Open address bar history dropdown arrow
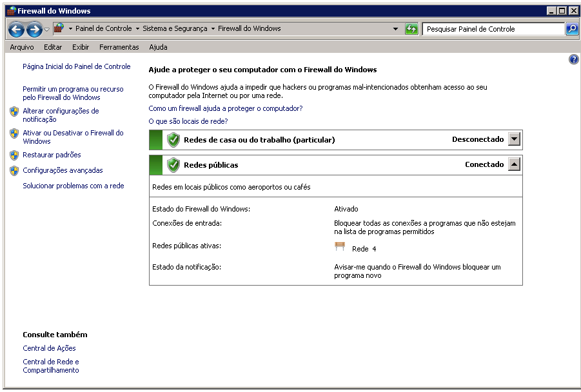The width and height of the screenshot is (581, 392). point(395,29)
